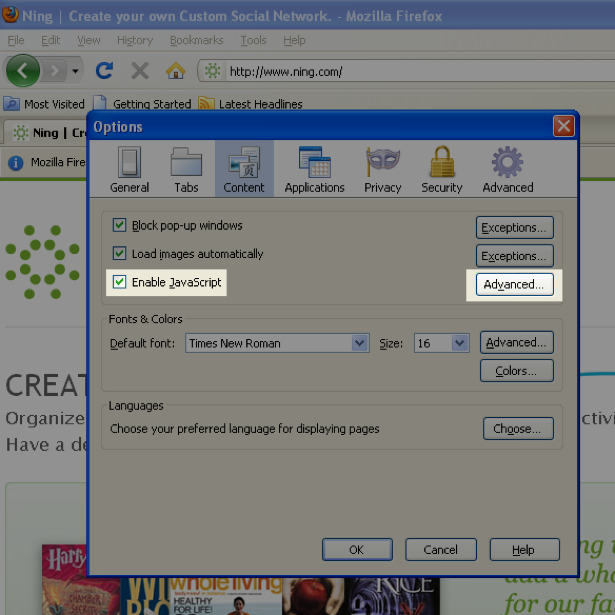Open the font Size dropdown
Screen dimensions: 615x615
pos(442,343)
